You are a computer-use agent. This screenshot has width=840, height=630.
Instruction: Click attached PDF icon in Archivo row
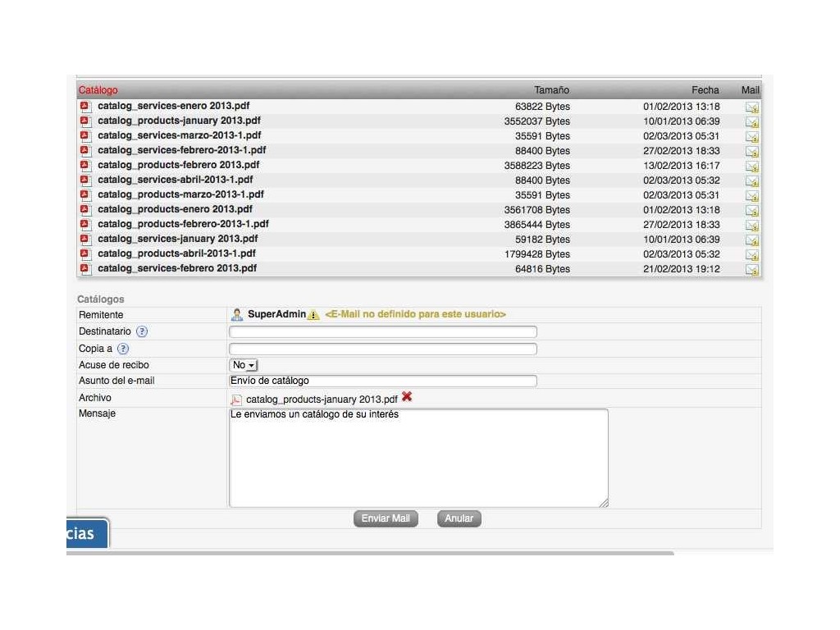click(236, 399)
